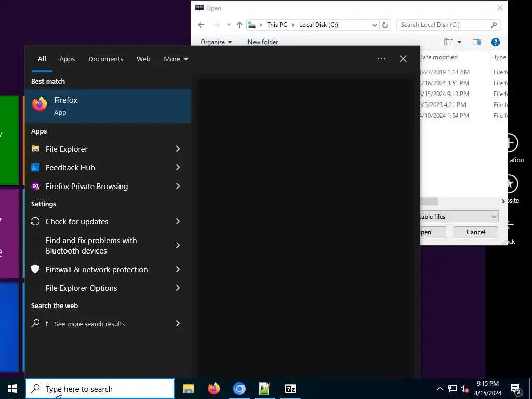Select row dated 4/10/2024 1:54 PM

pyautogui.click(x=463, y=115)
